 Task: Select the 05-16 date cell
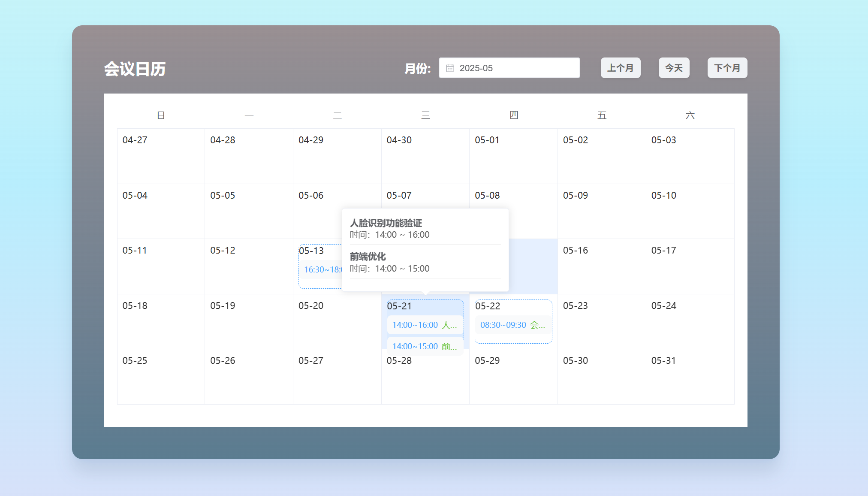[601, 266]
